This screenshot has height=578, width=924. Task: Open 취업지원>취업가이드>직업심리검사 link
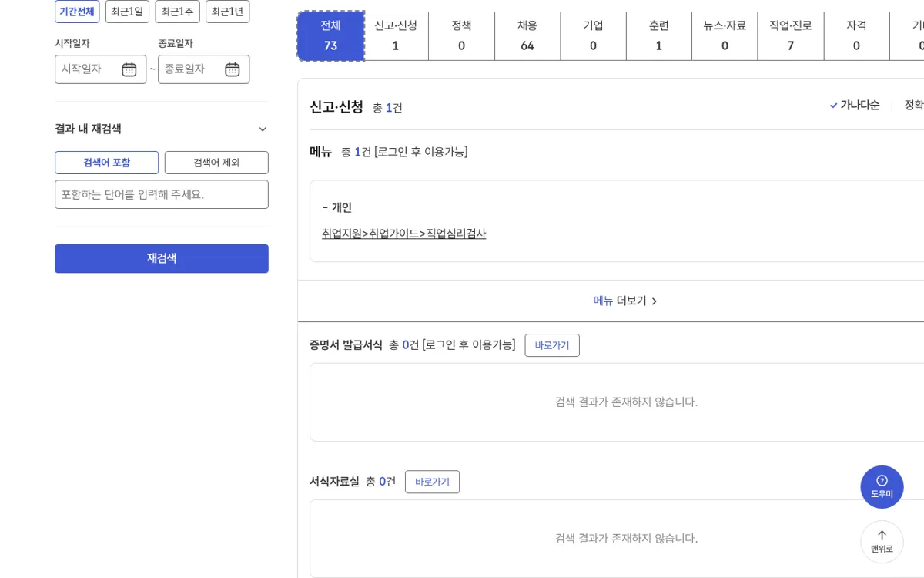click(404, 234)
